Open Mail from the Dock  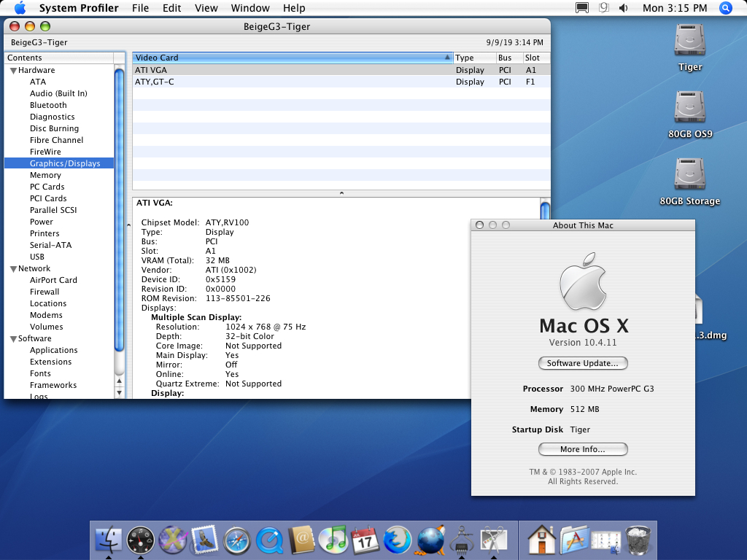tap(205, 540)
